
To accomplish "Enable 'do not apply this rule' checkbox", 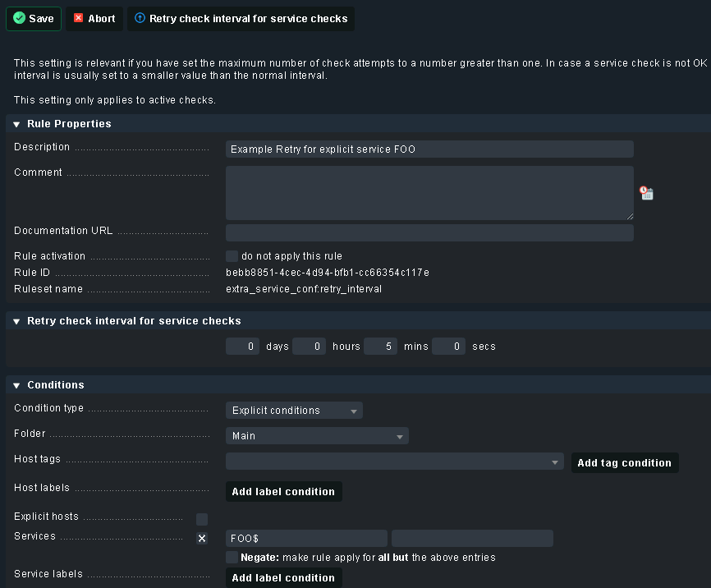I will point(232,256).
